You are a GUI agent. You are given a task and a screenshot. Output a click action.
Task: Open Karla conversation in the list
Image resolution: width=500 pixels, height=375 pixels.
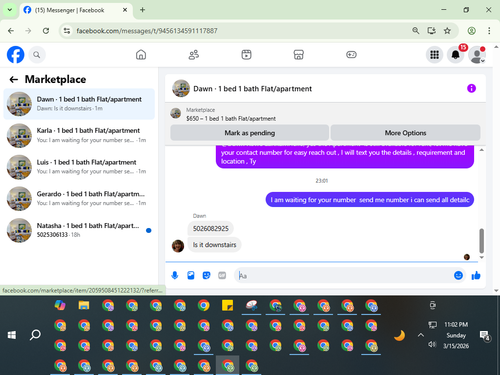click(x=79, y=135)
